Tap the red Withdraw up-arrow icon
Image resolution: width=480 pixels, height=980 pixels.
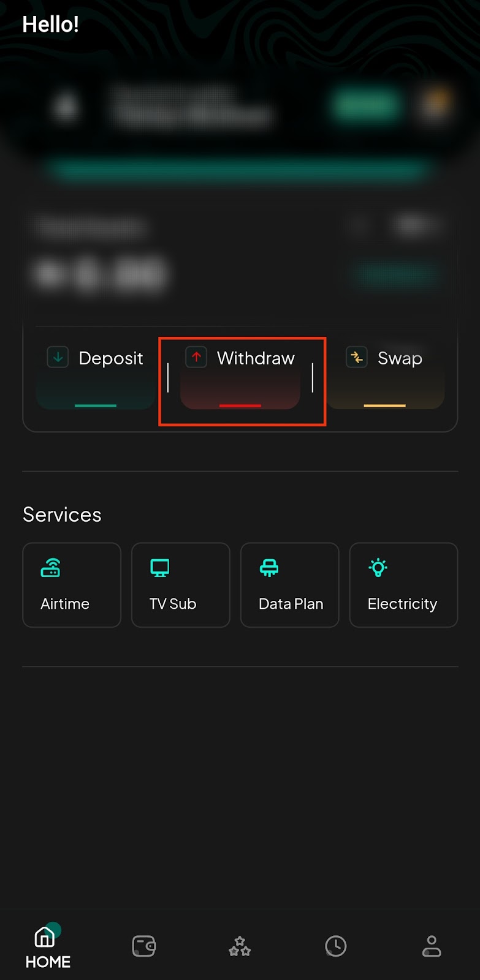pos(196,357)
